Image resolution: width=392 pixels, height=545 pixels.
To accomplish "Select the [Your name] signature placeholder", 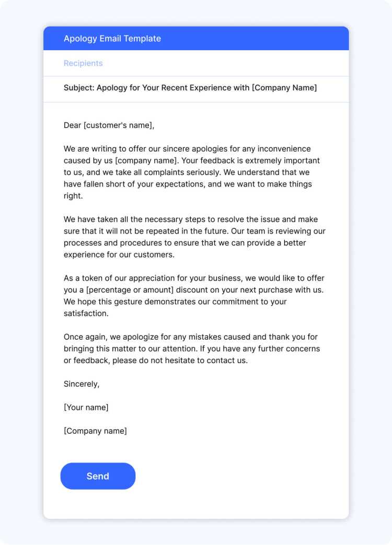I will point(86,408).
